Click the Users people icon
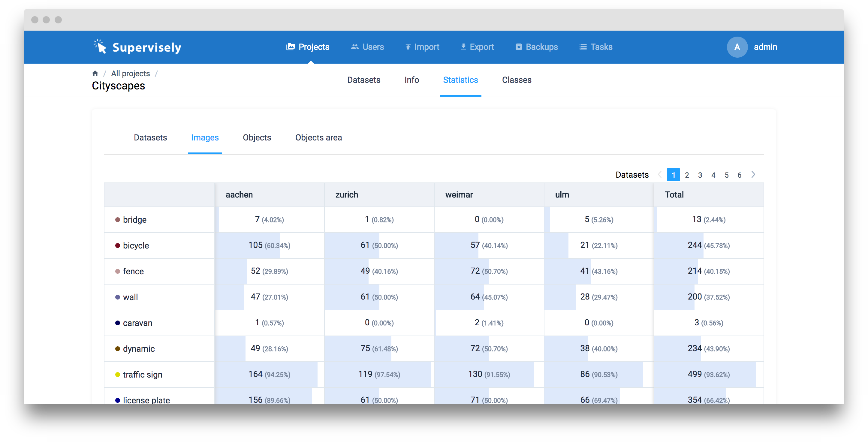 pos(354,47)
